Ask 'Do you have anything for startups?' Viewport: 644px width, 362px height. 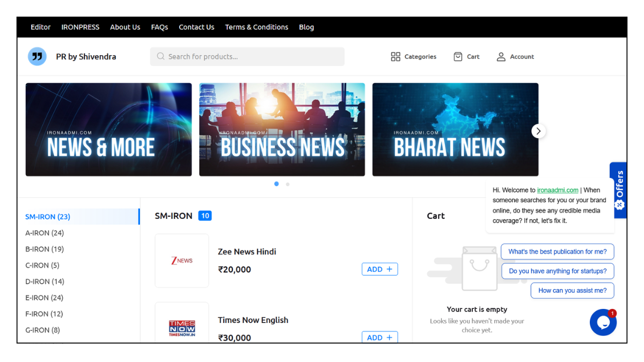pyautogui.click(x=558, y=271)
